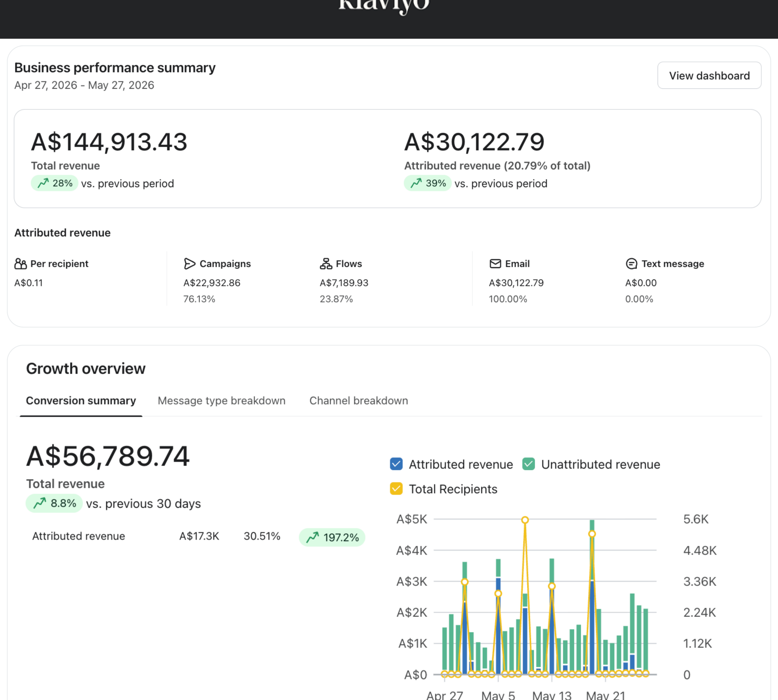Click the 28% total revenue trend arrow
Image resolution: width=778 pixels, height=700 pixels.
point(43,183)
